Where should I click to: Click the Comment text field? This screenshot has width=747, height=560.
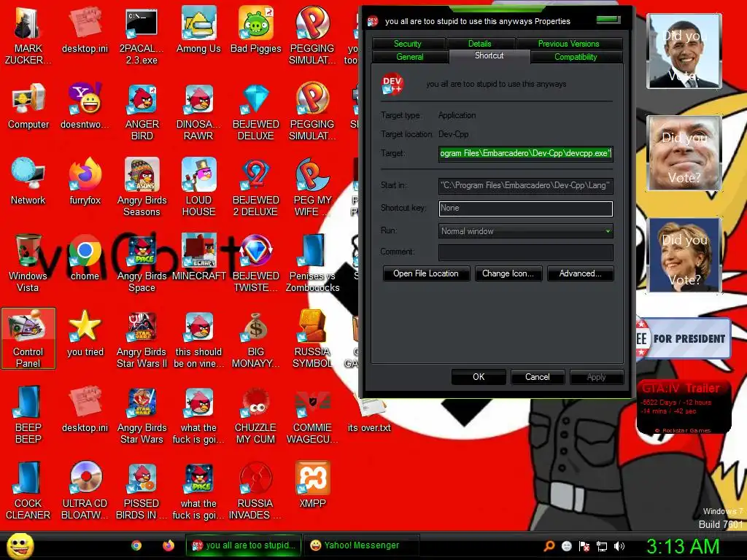coord(525,252)
